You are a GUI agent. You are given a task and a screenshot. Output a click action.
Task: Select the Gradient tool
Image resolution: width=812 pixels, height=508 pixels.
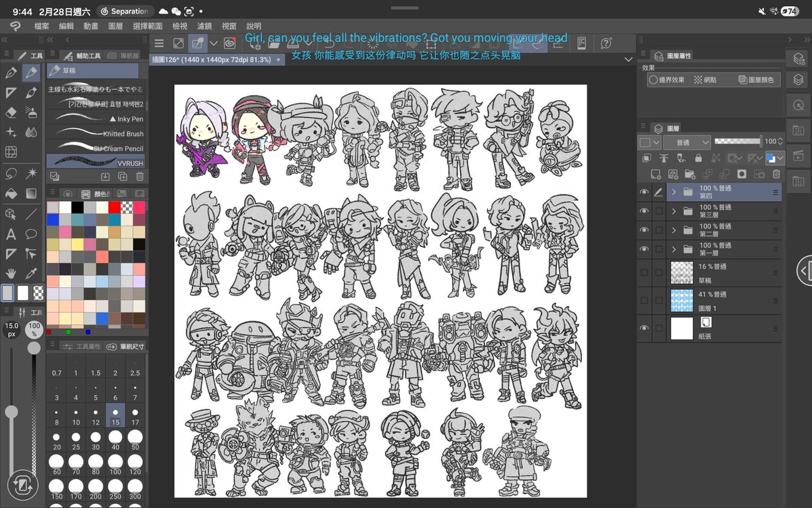pyautogui.click(x=30, y=194)
